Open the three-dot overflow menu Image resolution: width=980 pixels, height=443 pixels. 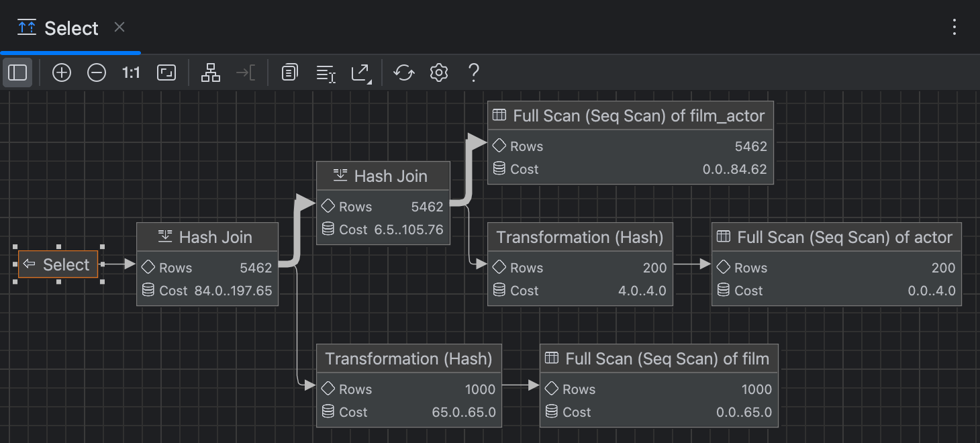click(x=956, y=27)
